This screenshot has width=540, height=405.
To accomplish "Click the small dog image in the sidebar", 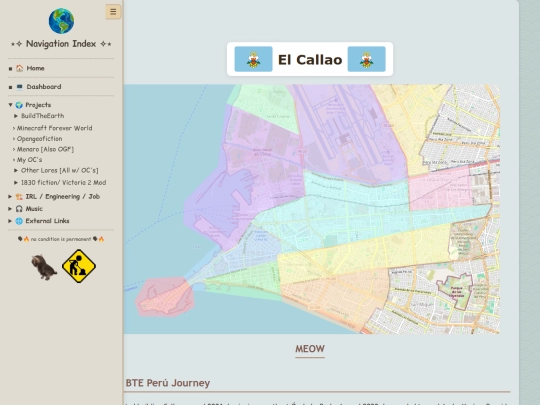I will [x=44, y=267].
